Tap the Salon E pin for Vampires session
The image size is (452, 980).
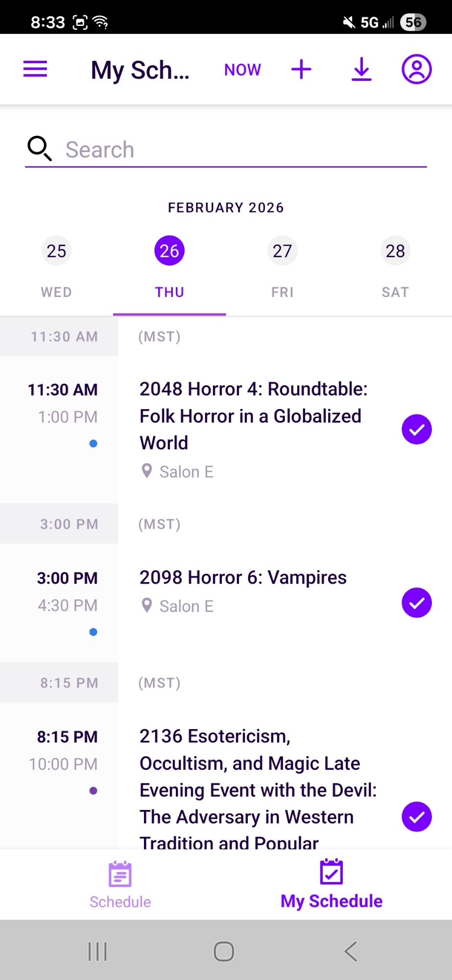click(x=146, y=606)
